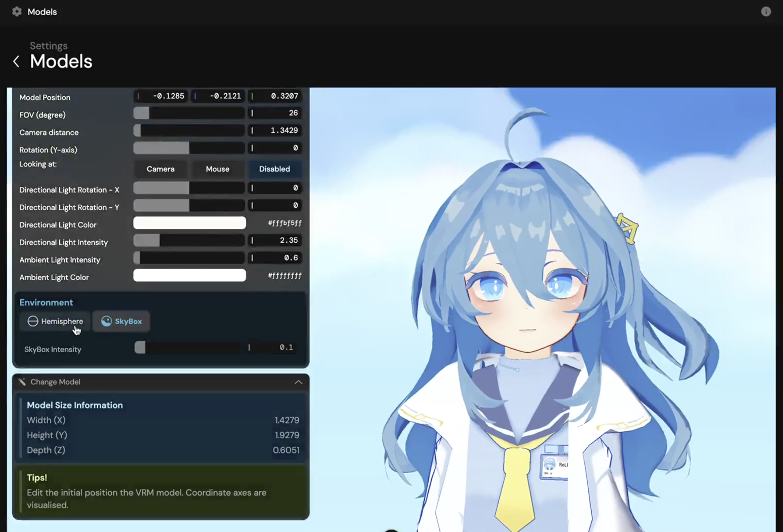Click the Model Position Z value 0.3207
The width and height of the screenshot is (783, 532).
(275, 96)
